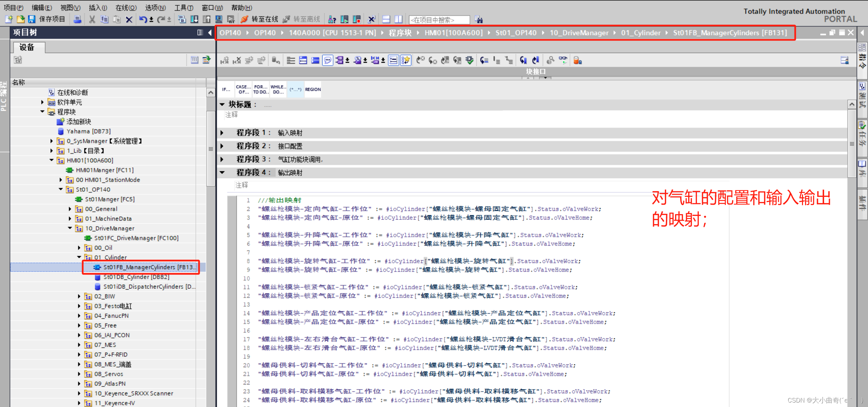Image resolution: width=868 pixels, height=407 pixels.
Task: Click the Delete X icon in toolbar
Action: pyautogui.click(x=129, y=19)
